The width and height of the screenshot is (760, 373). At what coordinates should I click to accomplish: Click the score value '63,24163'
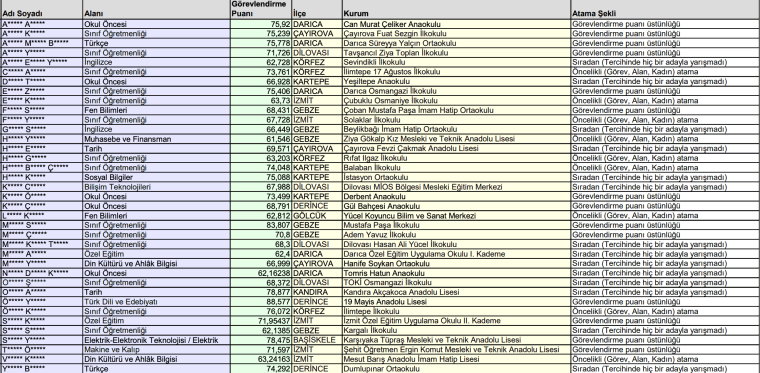(x=261, y=360)
